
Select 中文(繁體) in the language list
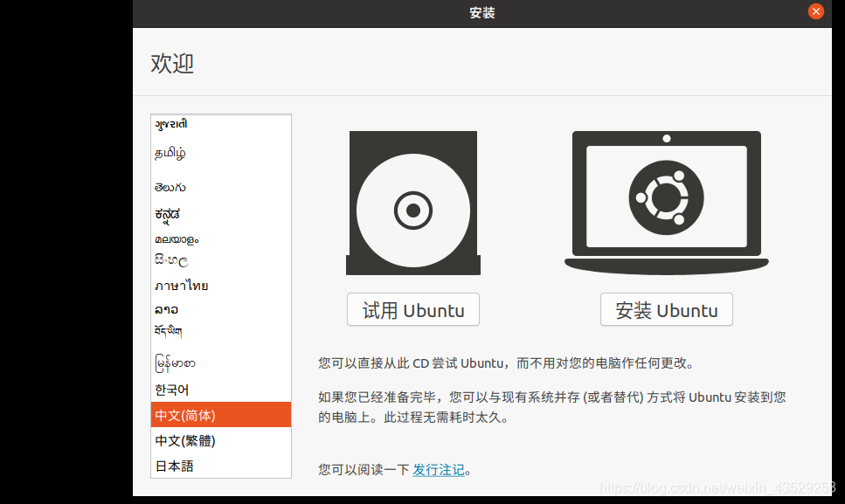[221, 440]
